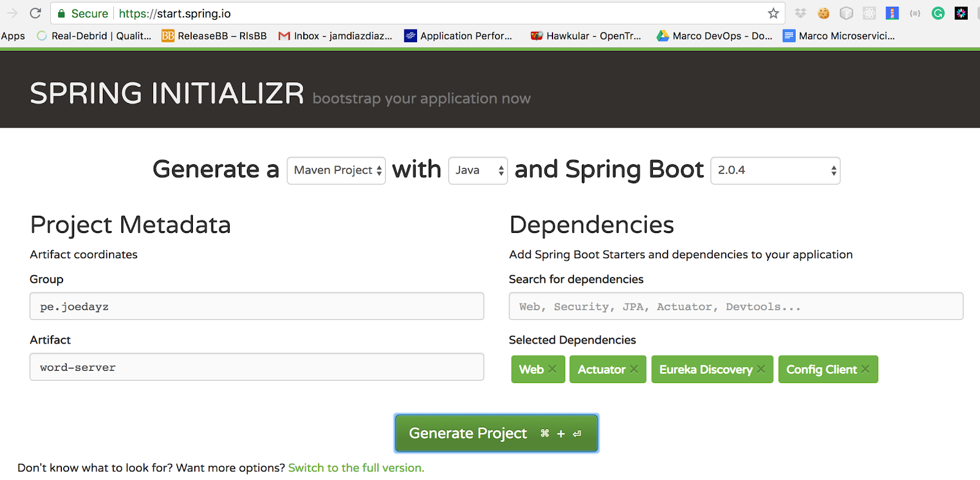
Task: Remove the Web dependency with its X
Action: (x=552, y=369)
